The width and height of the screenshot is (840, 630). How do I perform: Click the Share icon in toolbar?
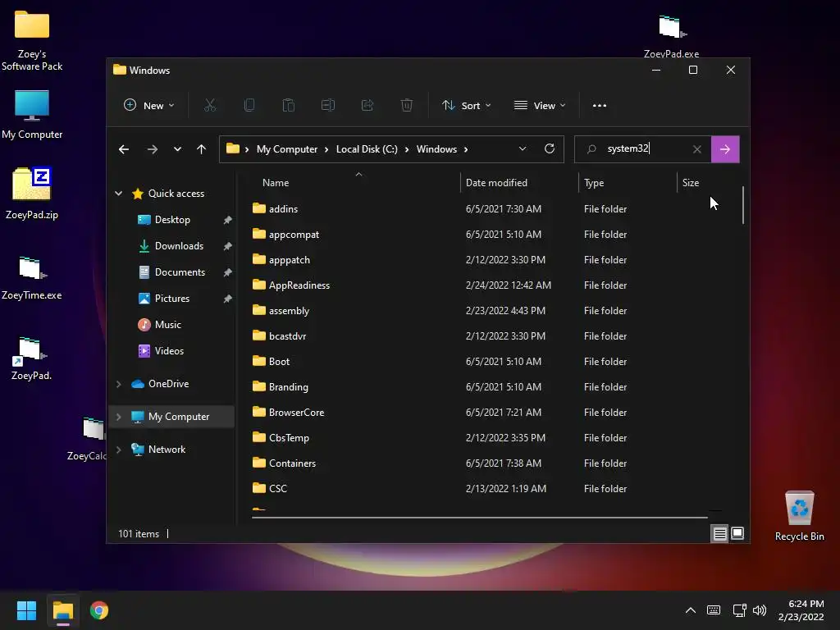[367, 106]
